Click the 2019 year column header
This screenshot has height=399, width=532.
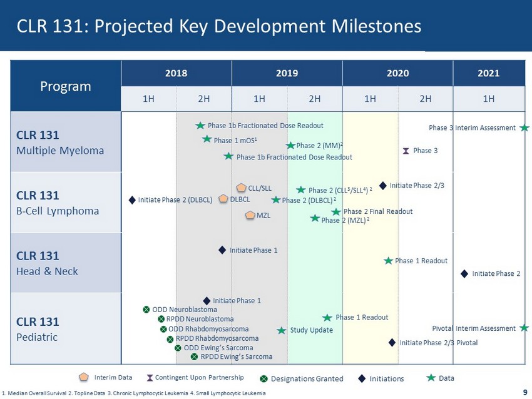tap(287, 73)
